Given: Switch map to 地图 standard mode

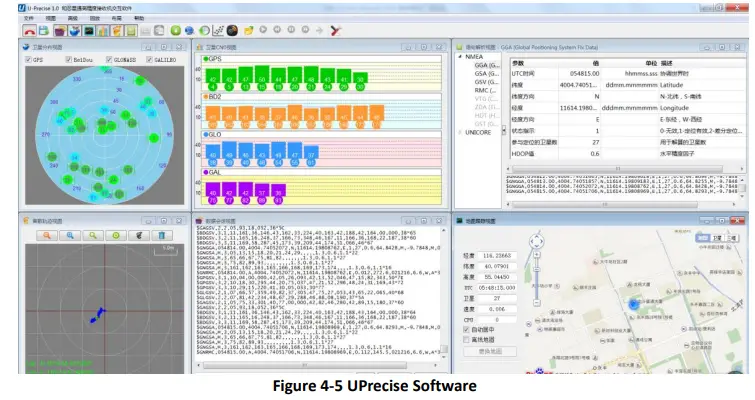Looking at the screenshot, I should (703, 238).
